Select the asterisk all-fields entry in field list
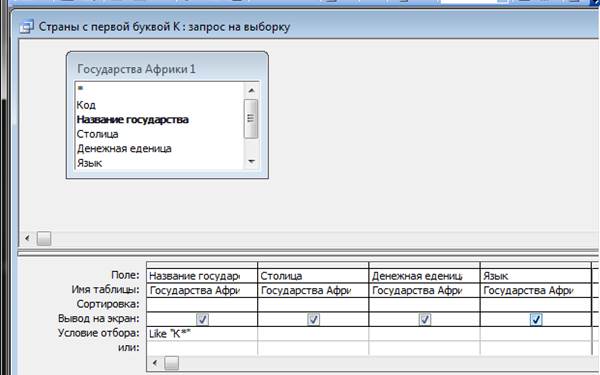This screenshot has height=375, width=600. (80, 89)
